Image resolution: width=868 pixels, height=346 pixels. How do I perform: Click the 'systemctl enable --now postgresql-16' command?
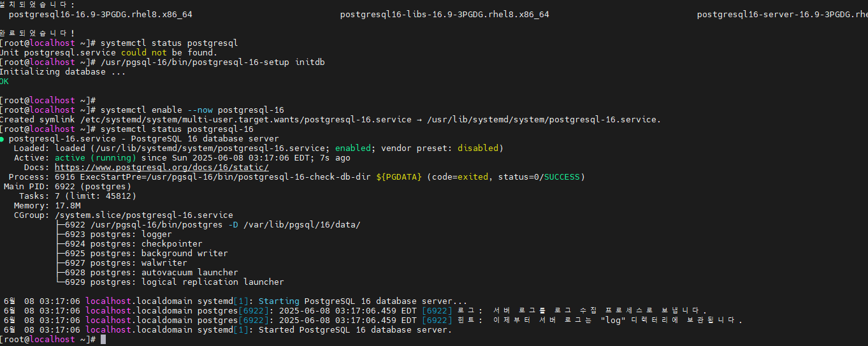coord(192,110)
